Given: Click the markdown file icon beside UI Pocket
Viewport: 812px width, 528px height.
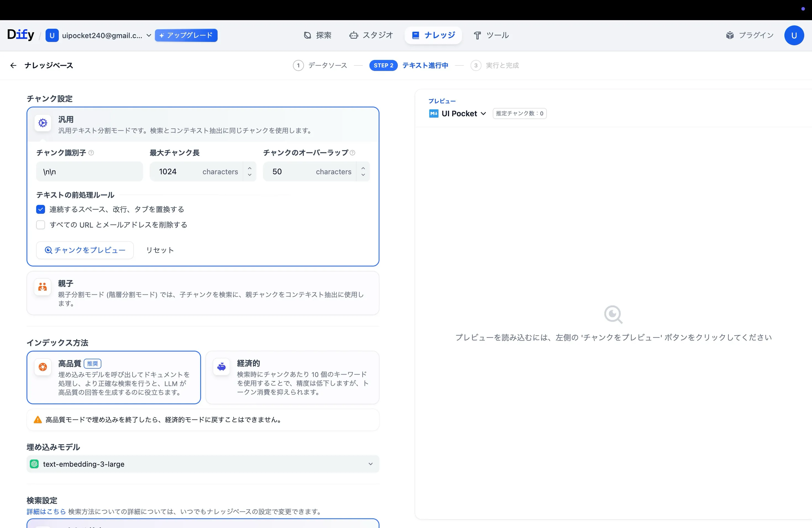Looking at the screenshot, I should 433,113.
